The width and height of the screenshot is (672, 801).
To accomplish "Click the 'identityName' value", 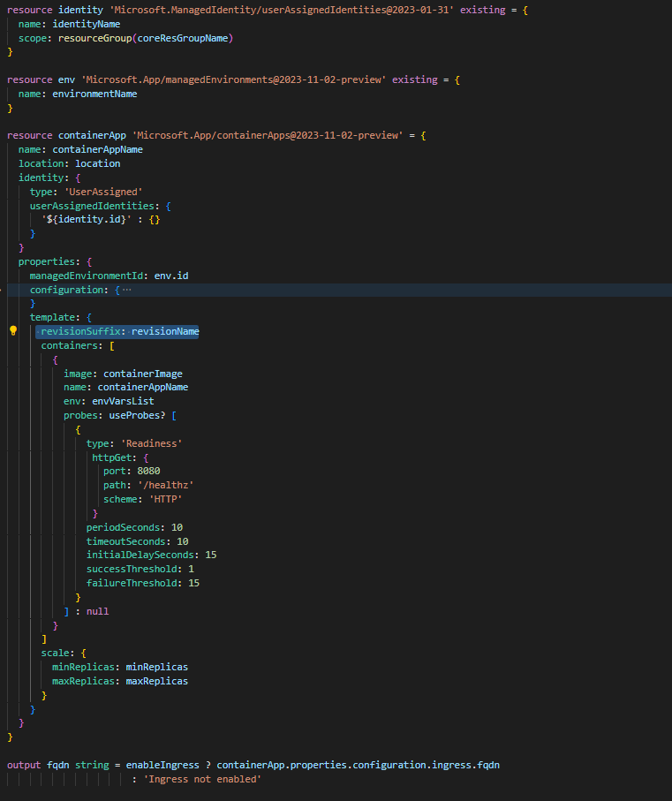I will pyautogui.click(x=87, y=24).
